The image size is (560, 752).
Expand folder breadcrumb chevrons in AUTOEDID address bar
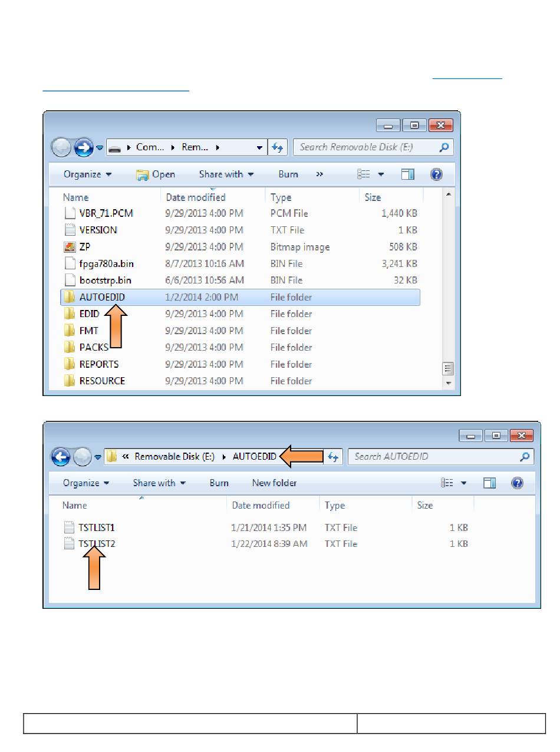click(126, 456)
